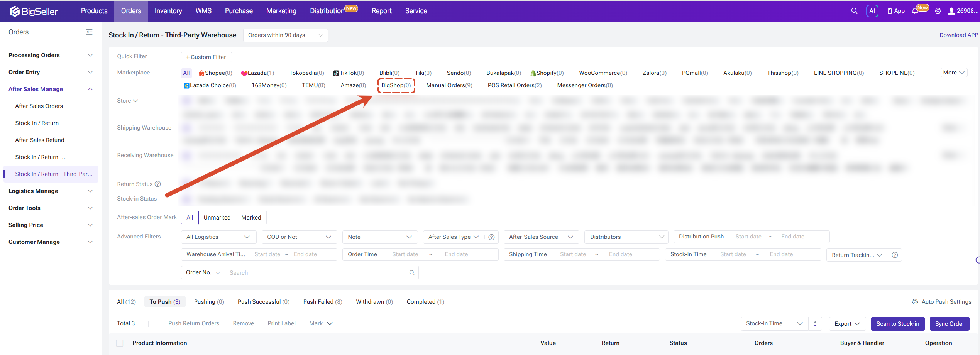Collapse the Orders sidebar menu icon
This screenshot has height=355, width=980.
coord(89,32)
